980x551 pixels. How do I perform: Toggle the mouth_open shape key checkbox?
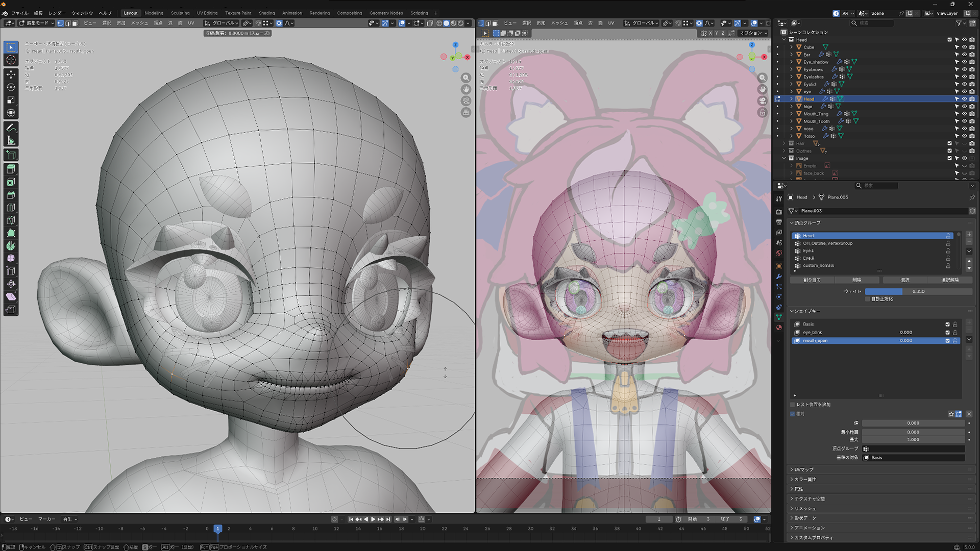pyautogui.click(x=947, y=341)
